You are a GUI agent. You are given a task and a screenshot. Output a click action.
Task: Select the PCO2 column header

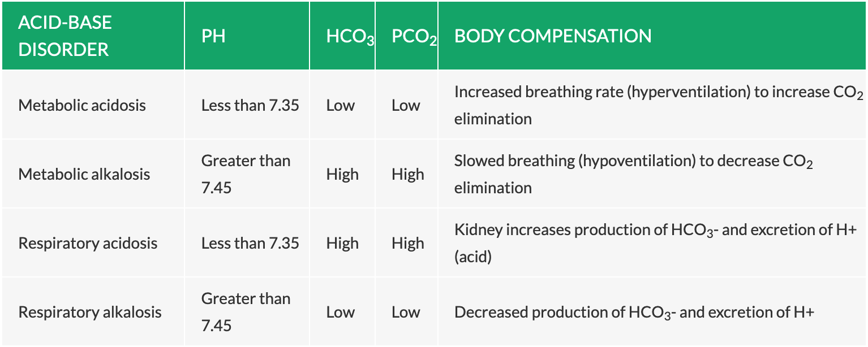pos(414,37)
